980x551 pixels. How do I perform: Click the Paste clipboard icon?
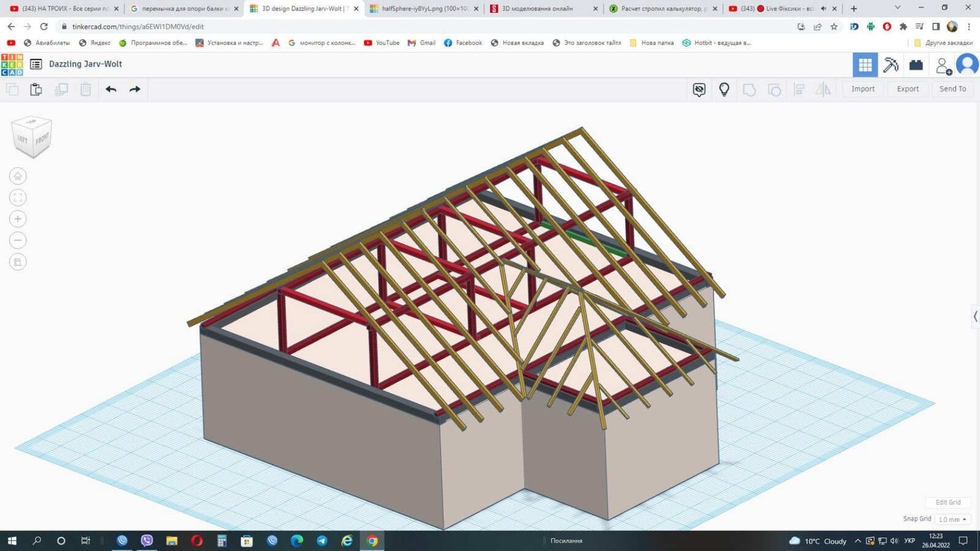pos(36,89)
